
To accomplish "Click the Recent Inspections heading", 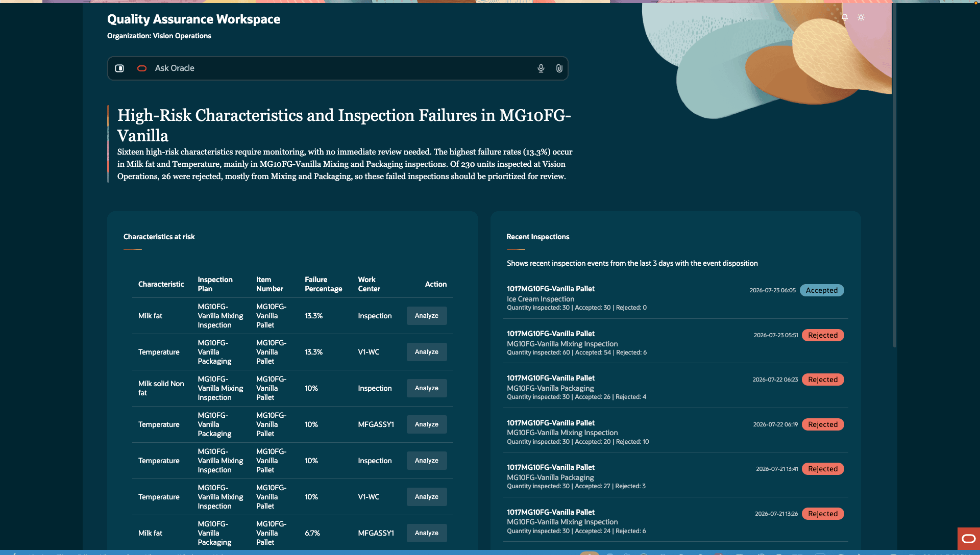I will pos(538,237).
